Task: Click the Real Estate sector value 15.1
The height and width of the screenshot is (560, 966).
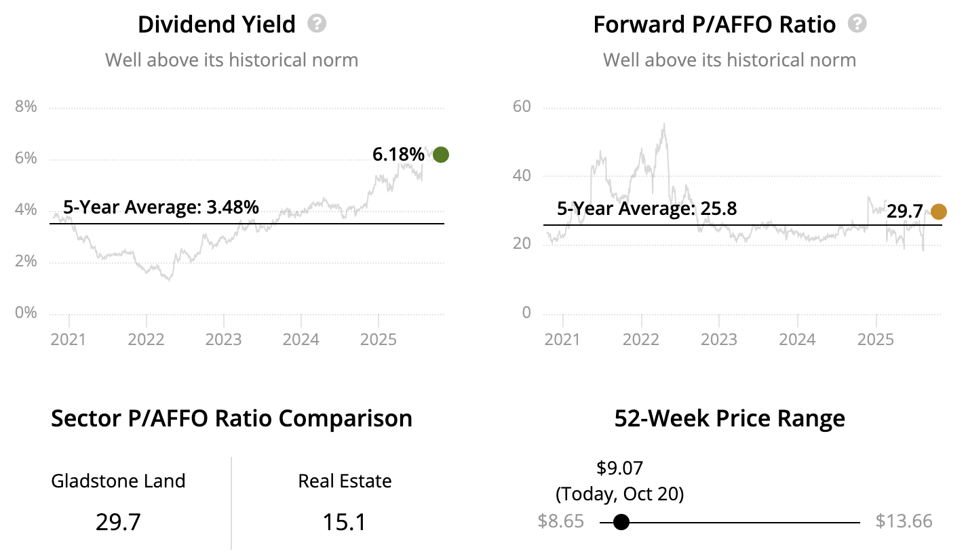Action: 345,523
